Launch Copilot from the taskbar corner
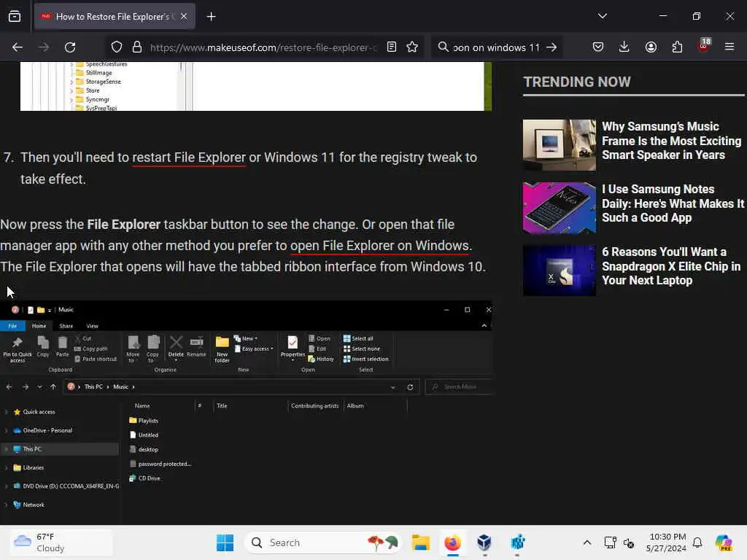This screenshot has width=747, height=560. coord(724,542)
